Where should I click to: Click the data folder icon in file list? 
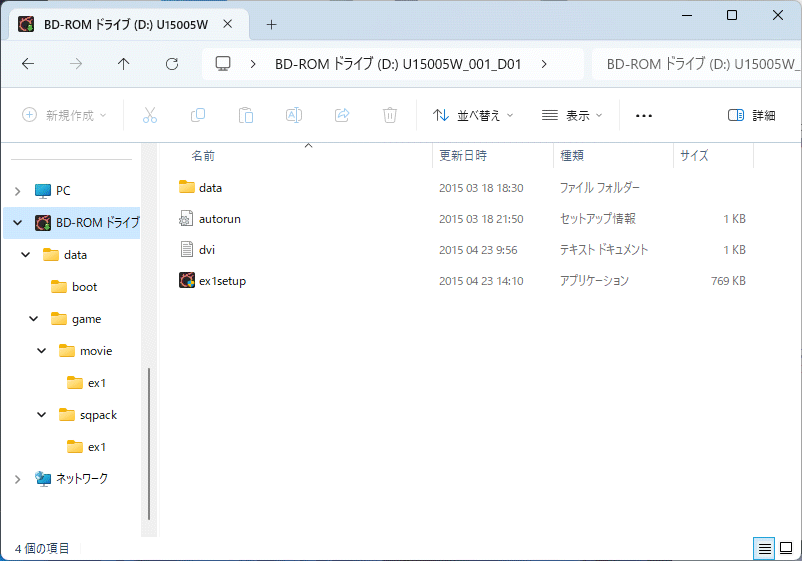(187, 187)
